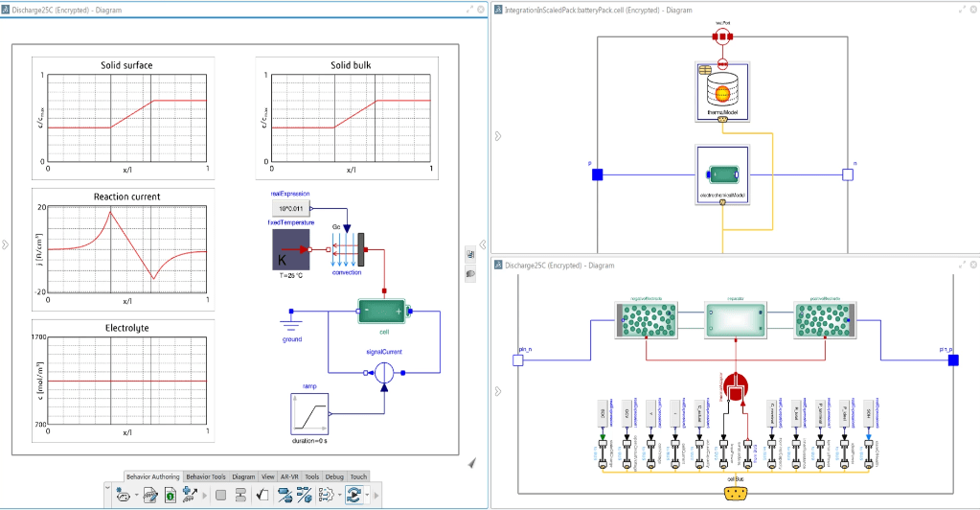
Task: Select the ground component
Action: pos(292,319)
